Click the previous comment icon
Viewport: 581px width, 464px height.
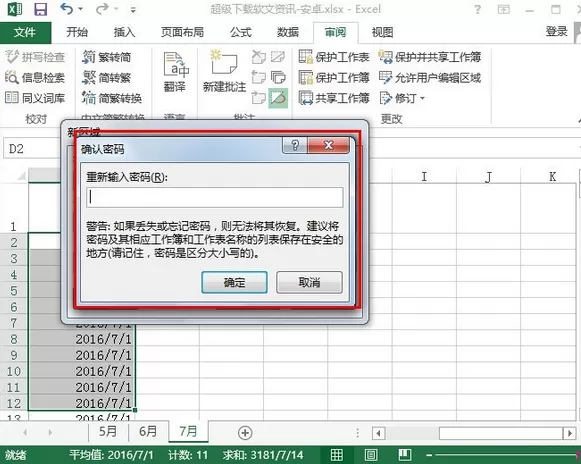259,77
